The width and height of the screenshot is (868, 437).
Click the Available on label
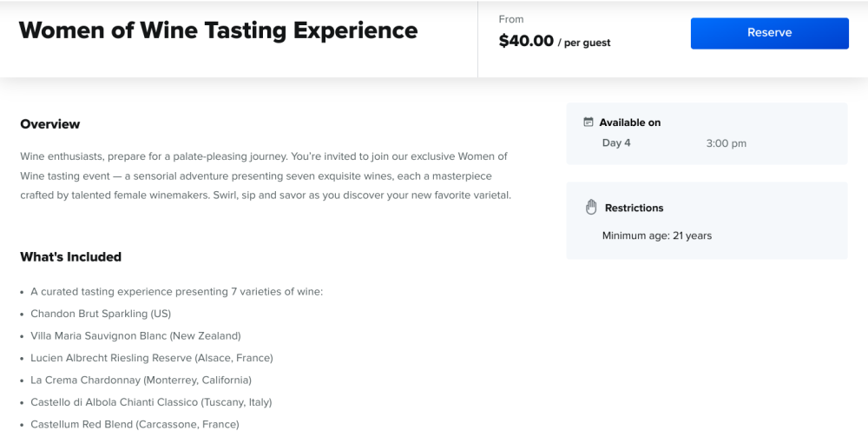click(x=630, y=122)
